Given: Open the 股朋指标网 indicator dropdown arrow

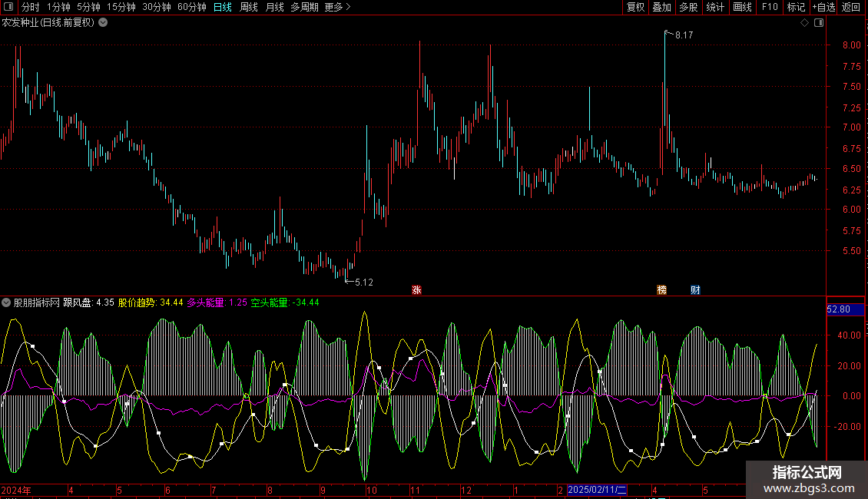Looking at the screenshot, I should click(x=6, y=302).
